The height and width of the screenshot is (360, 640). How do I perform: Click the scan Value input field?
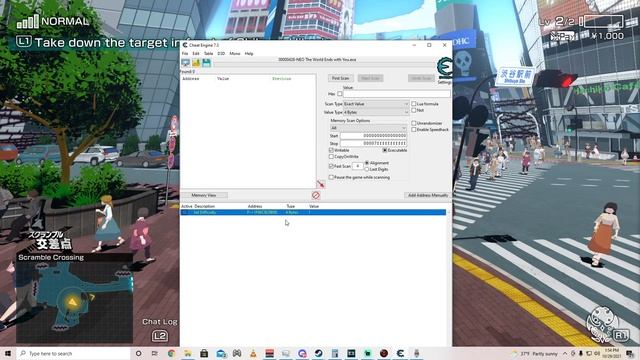(x=397, y=94)
